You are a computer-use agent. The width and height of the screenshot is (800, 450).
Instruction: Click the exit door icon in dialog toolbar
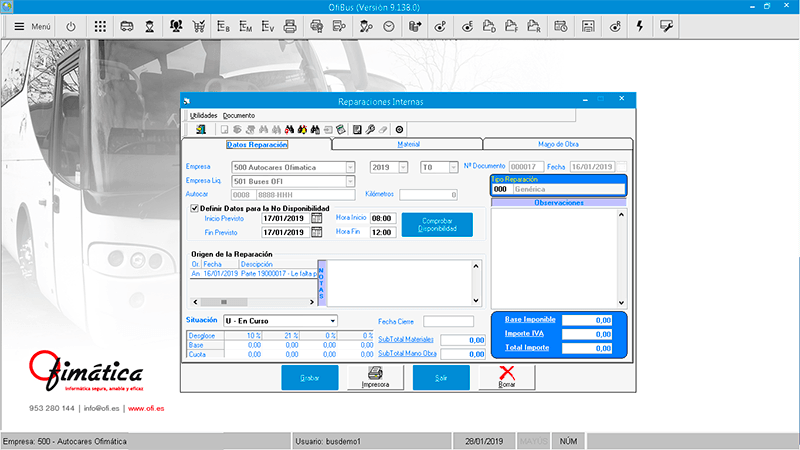pos(201,129)
